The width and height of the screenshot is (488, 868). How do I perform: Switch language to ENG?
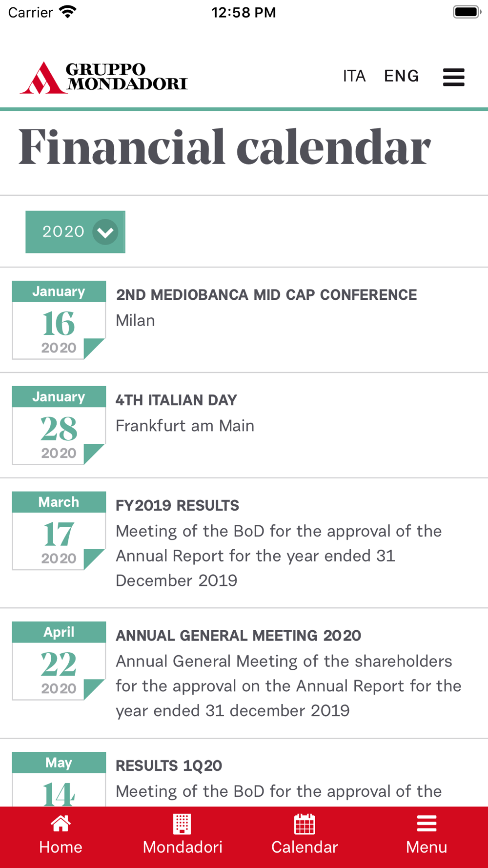(401, 76)
